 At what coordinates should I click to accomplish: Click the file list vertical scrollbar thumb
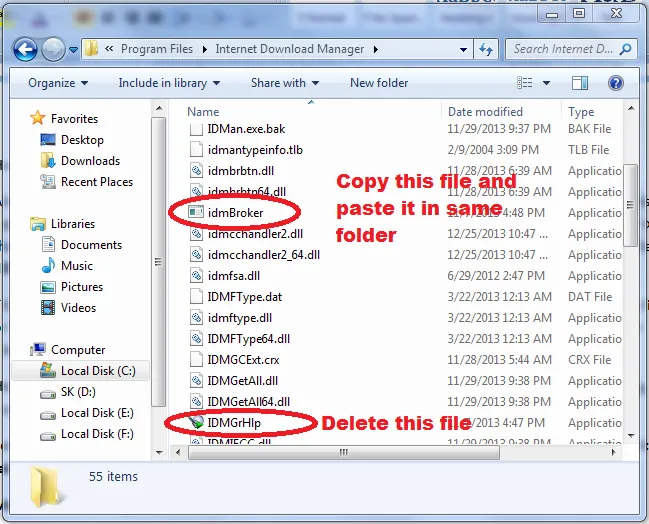click(630, 205)
